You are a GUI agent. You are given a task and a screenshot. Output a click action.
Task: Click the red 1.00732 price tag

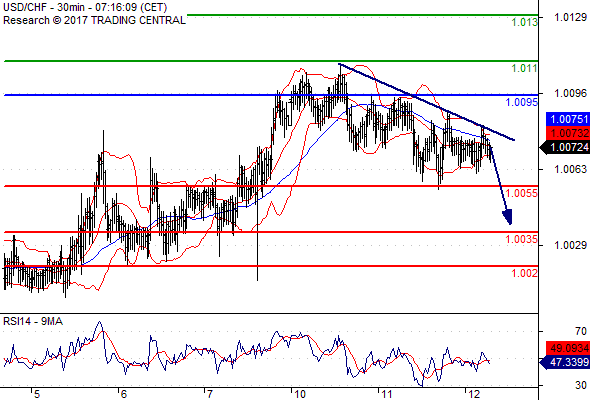[568, 133]
